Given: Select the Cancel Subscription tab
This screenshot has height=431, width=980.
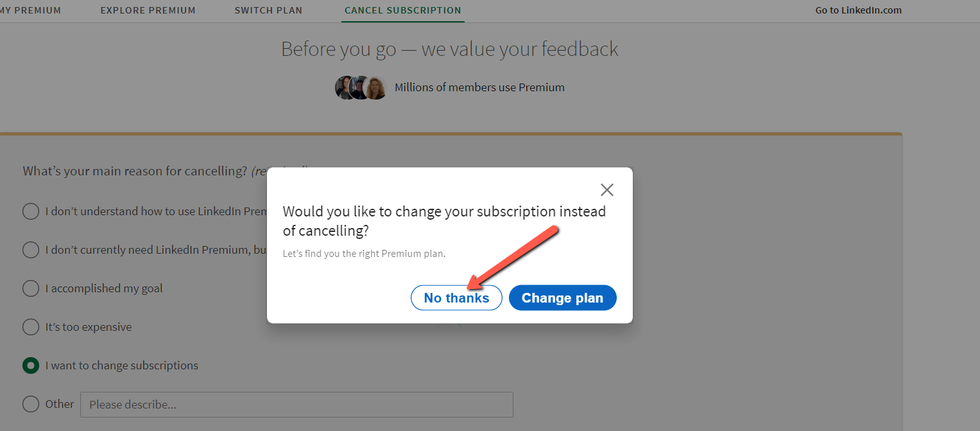Looking at the screenshot, I should [x=402, y=10].
